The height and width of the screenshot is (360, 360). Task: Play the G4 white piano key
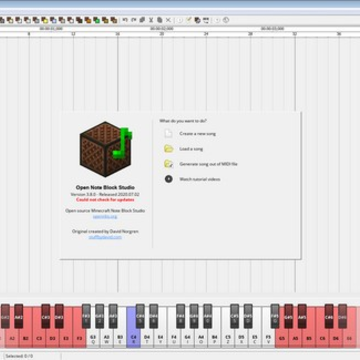point(187,337)
